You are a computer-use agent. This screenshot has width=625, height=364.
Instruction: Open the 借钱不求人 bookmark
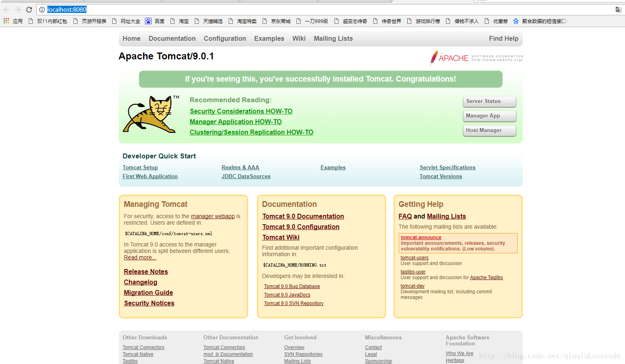462,21
